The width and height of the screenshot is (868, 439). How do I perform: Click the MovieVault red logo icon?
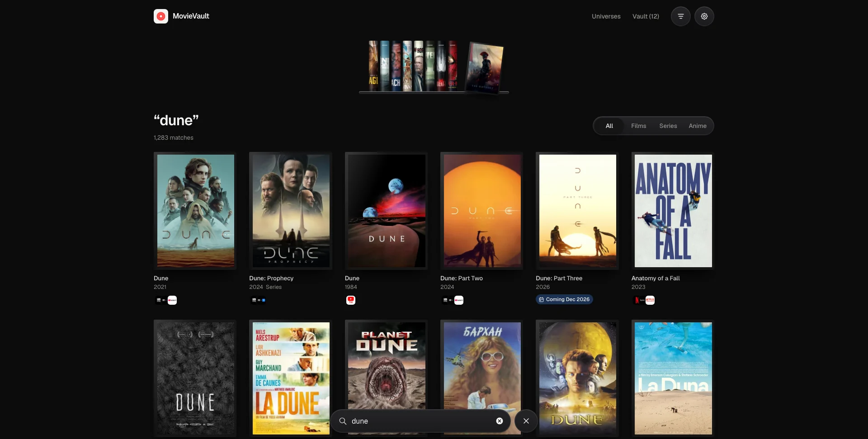[x=161, y=16]
